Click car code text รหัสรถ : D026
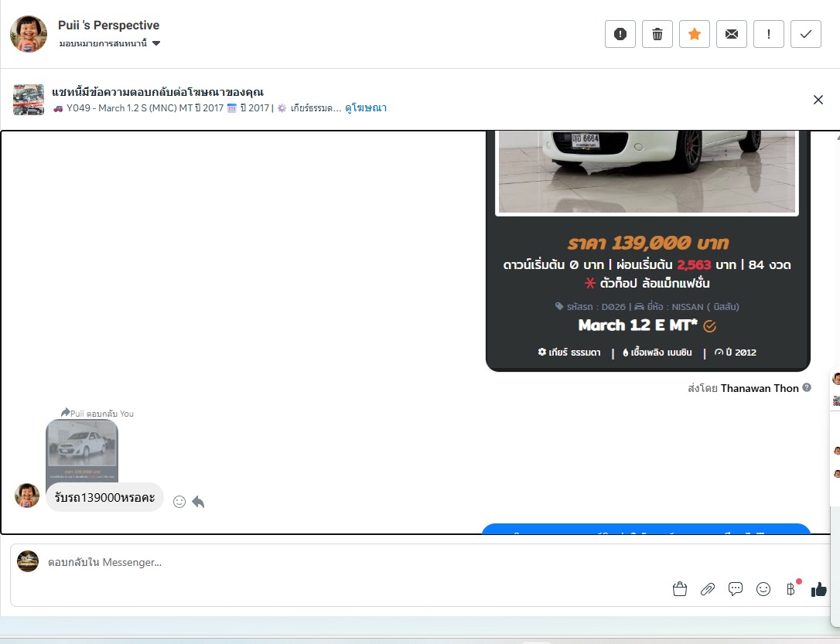This screenshot has height=644, width=840. point(590,307)
